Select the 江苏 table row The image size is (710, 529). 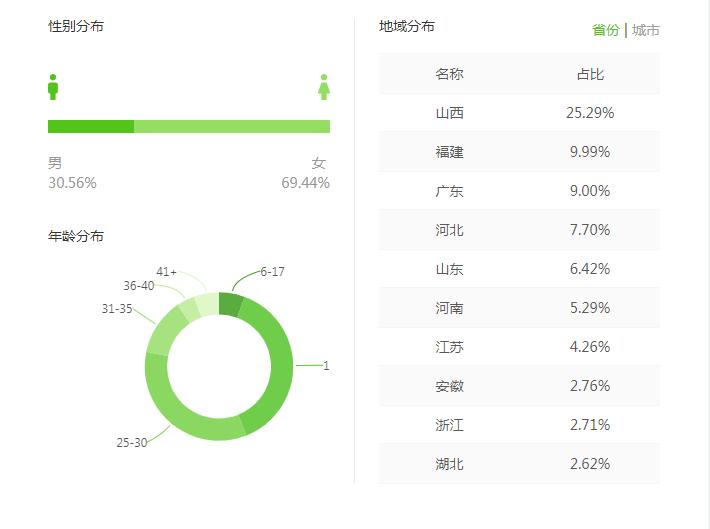click(x=519, y=347)
